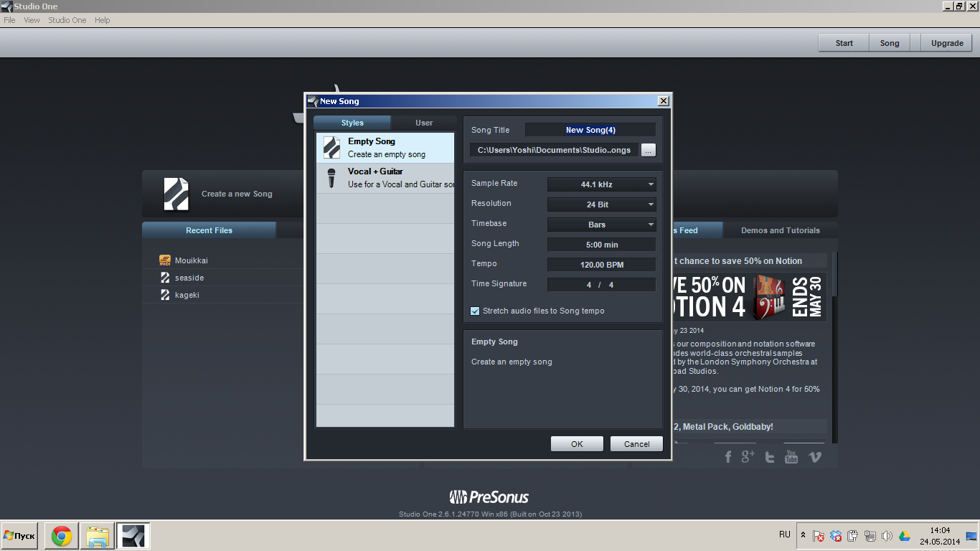Switch to the User tab
980x551 pixels.
(424, 123)
